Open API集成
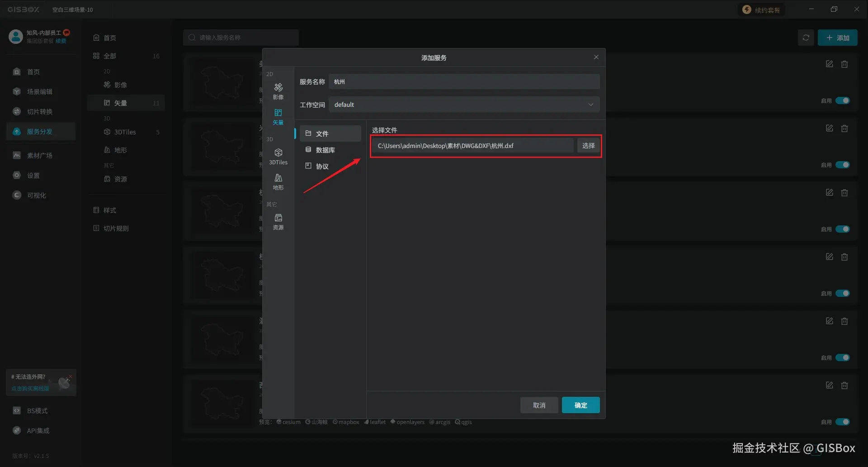This screenshot has width=868, height=467. (x=41, y=431)
